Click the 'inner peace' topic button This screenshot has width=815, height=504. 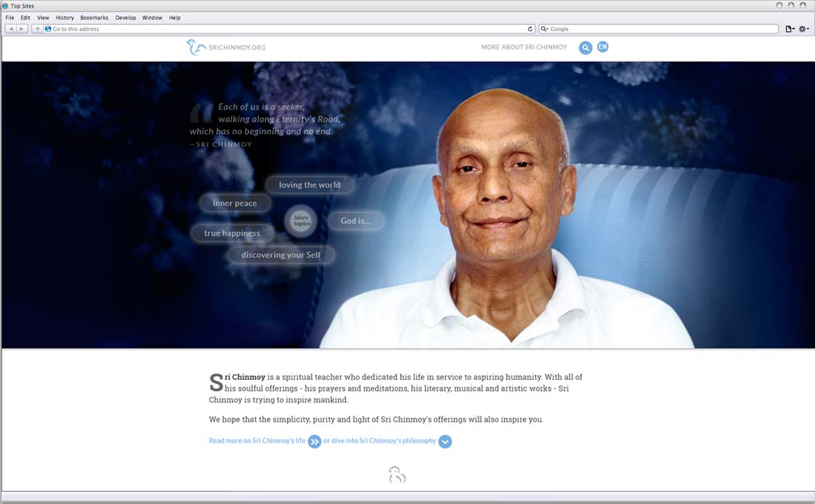[235, 203]
